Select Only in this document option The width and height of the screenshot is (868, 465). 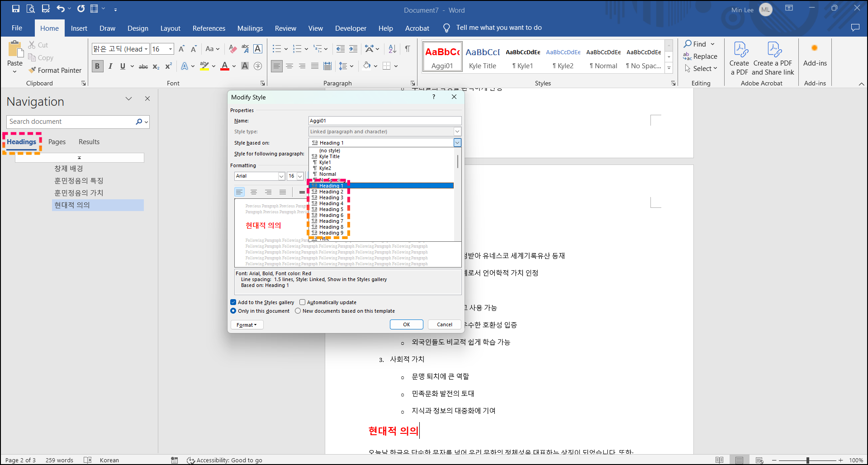pyautogui.click(x=233, y=311)
